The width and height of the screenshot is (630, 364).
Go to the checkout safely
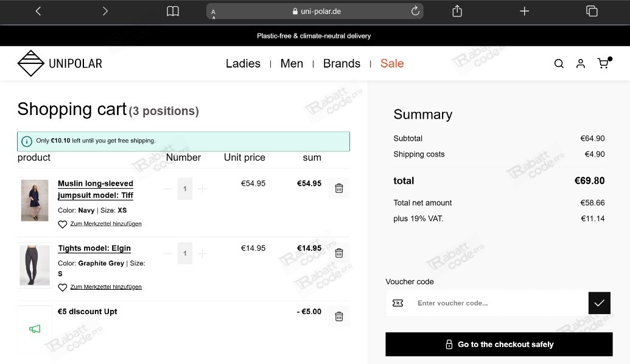coord(499,345)
